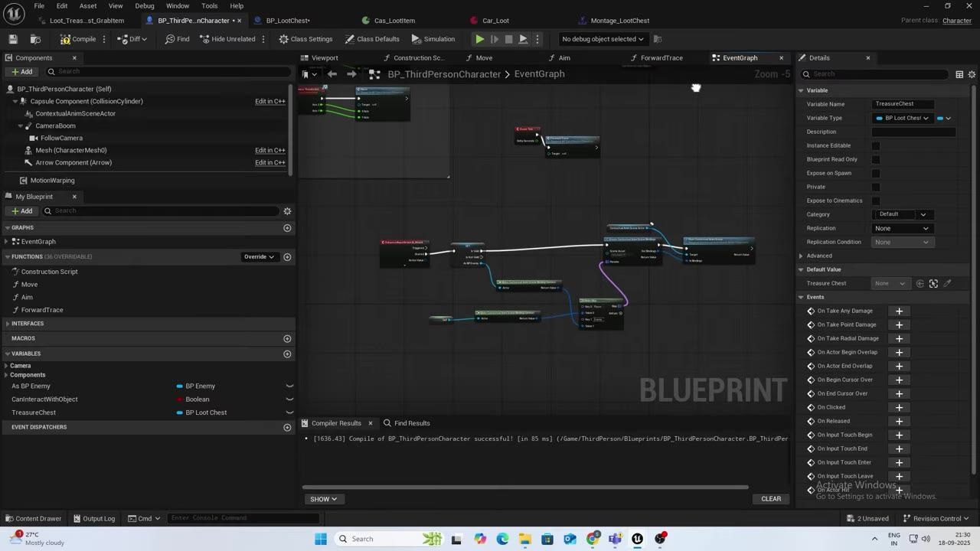Navigate forward in graph history arrow

click(x=351, y=74)
